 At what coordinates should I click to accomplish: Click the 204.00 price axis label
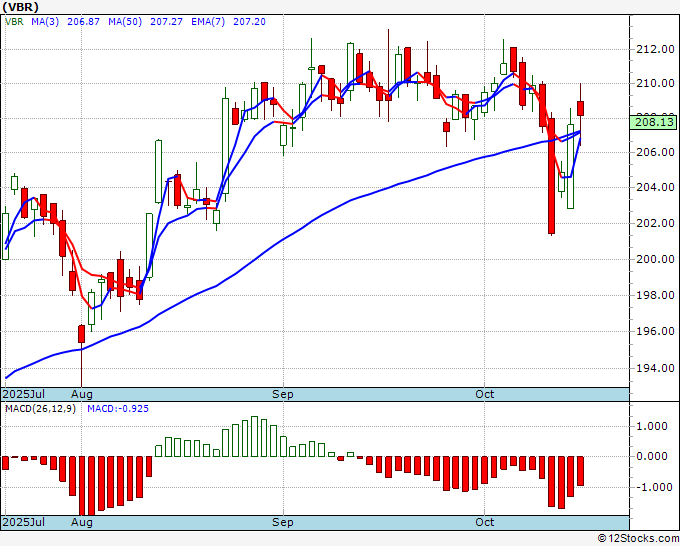click(x=655, y=187)
